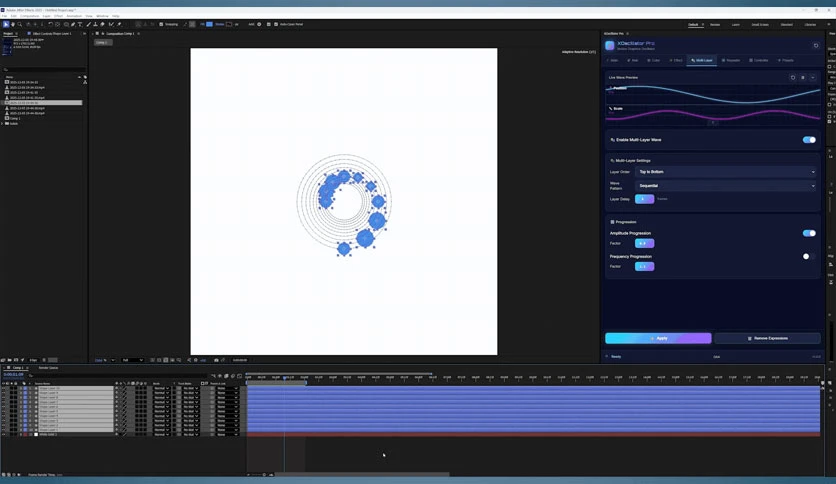Click Comp 1 breadcrumb button in viewer

pos(103,42)
